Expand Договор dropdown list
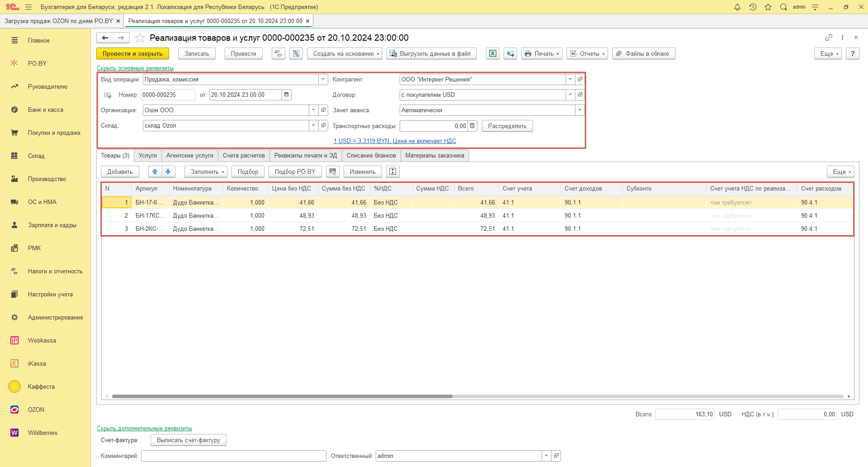The height and width of the screenshot is (467, 868). click(x=571, y=95)
